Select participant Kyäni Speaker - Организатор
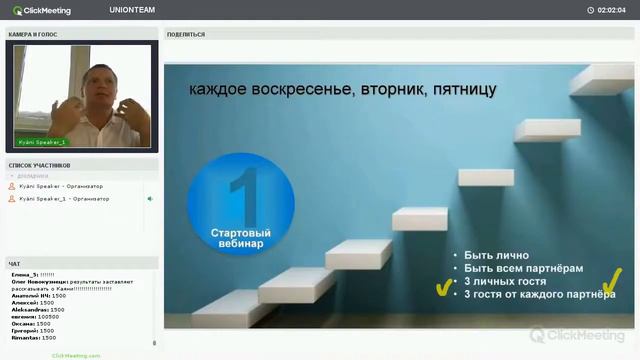The image size is (640, 360). pyautogui.click(x=61, y=186)
